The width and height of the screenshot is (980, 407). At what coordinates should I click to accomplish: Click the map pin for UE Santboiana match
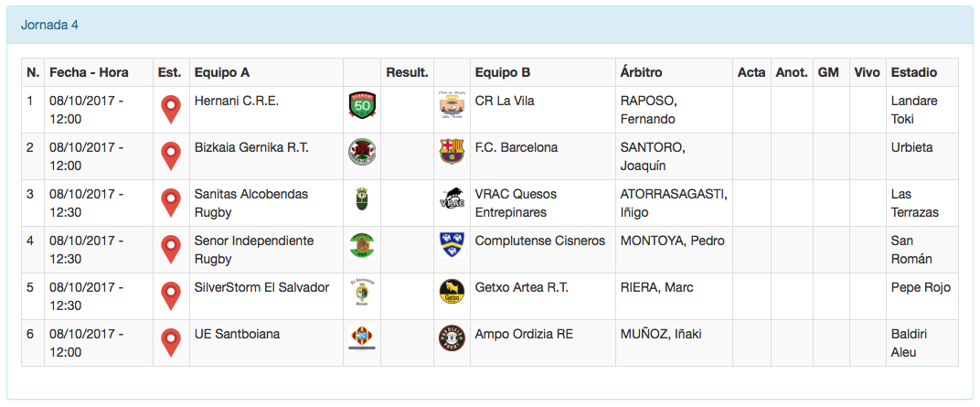pyautogui.click(x=170, y=342)
